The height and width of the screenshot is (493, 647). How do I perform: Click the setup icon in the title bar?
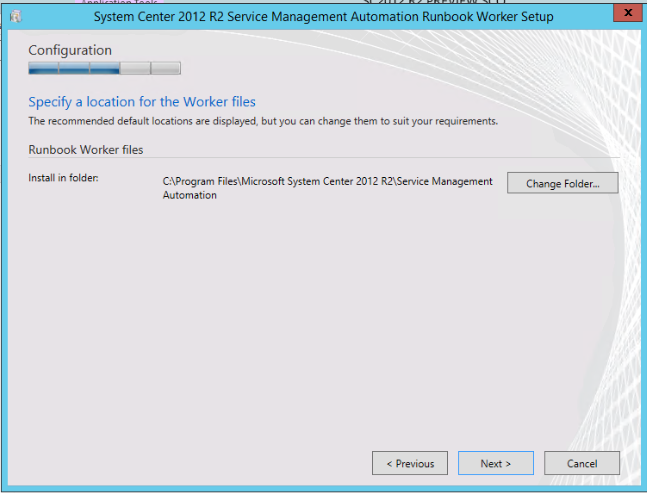tap(15, 14)
